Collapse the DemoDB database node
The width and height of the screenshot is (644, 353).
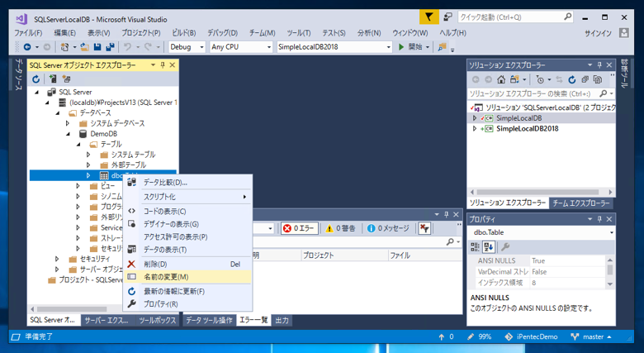68,134
